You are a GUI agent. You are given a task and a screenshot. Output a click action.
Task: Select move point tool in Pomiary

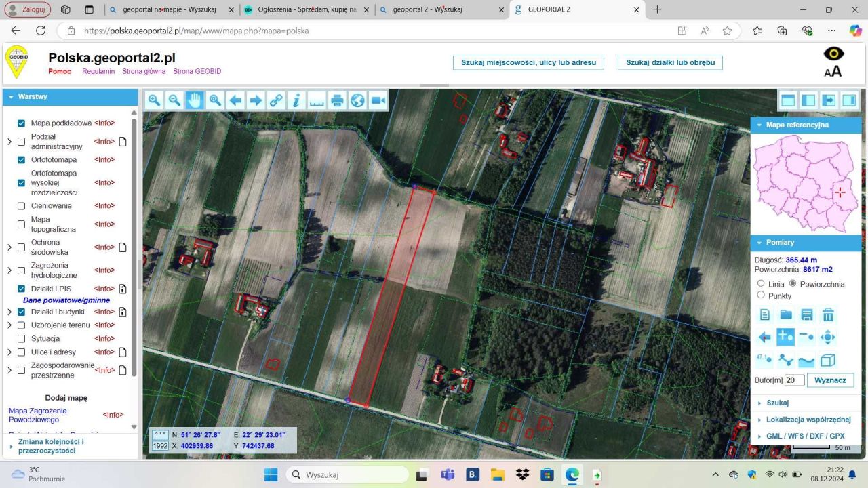pyautogui.click(x=828, y=337)
